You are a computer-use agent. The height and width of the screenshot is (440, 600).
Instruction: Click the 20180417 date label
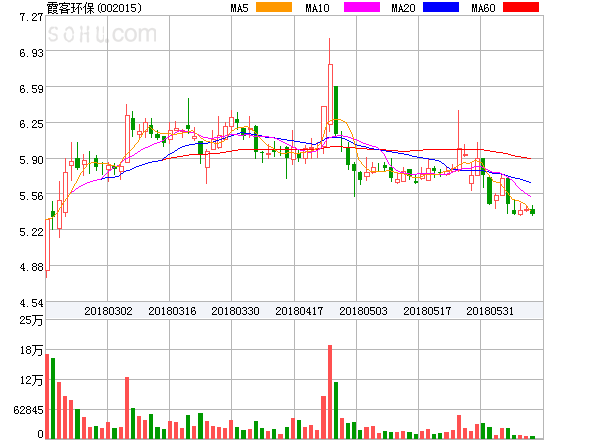299,311
